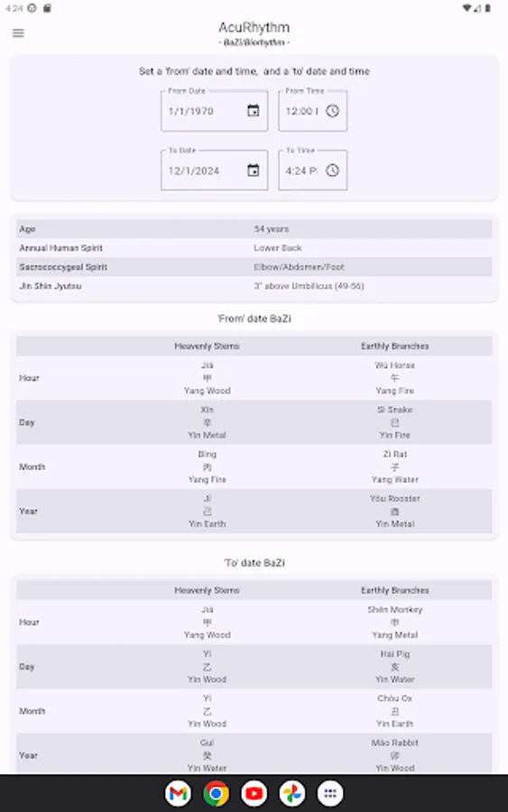Launch YouTube from the dock

[254, 793]
